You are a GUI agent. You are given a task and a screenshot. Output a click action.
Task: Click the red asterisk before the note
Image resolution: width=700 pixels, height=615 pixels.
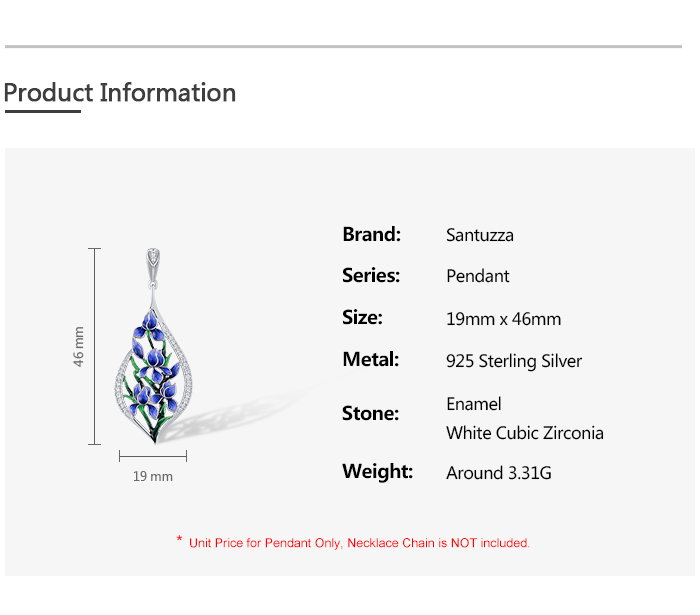point(179,541)
